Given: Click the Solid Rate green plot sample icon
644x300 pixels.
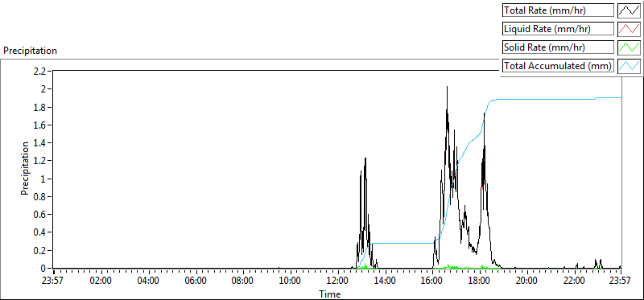Looking at the screenshot, I should tap(630, 47).
